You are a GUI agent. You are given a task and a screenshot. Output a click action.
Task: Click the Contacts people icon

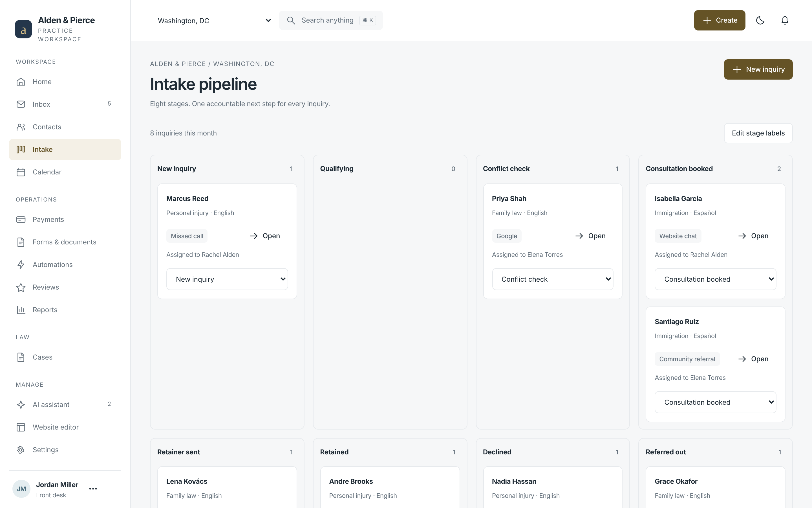pyautogui.click(x=21, y=127)
